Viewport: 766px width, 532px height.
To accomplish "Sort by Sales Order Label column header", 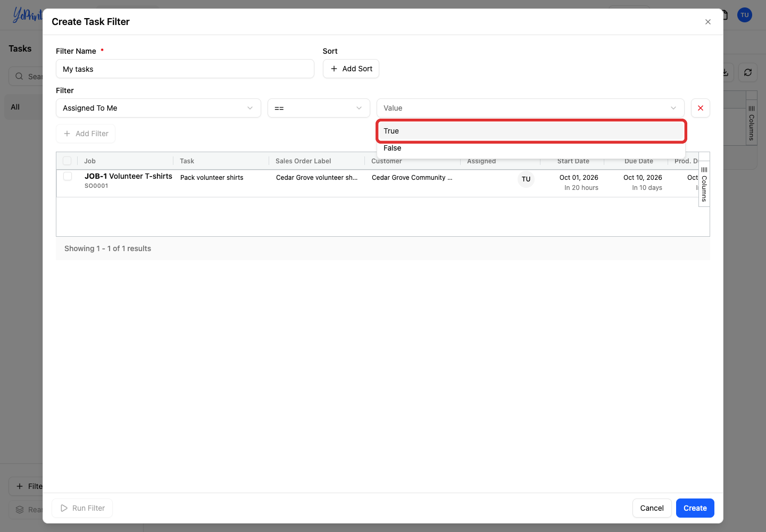I will point(303,161).
